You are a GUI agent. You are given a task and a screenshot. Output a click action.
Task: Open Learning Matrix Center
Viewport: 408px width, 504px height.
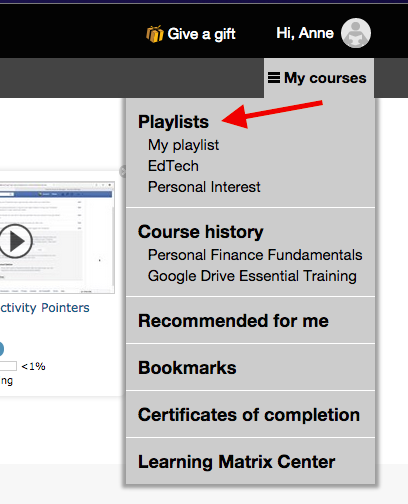(x=237, y=462)
